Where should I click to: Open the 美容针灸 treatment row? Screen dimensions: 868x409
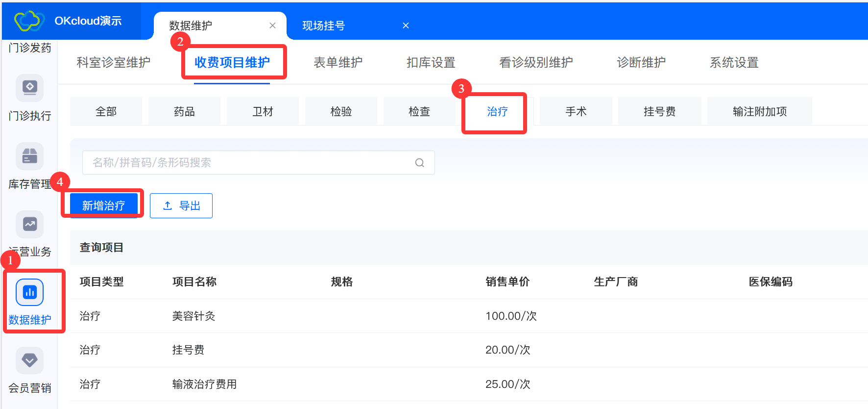tap(194, 316)
